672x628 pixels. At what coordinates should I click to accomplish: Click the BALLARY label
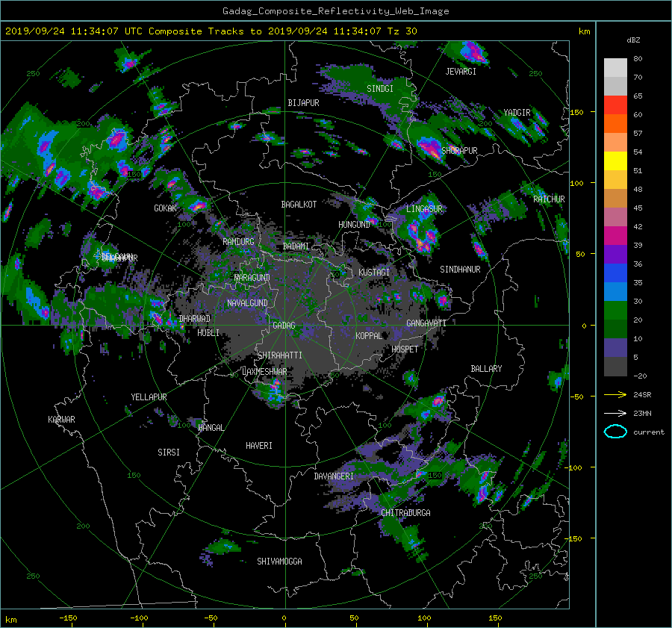tap(486, 369)
